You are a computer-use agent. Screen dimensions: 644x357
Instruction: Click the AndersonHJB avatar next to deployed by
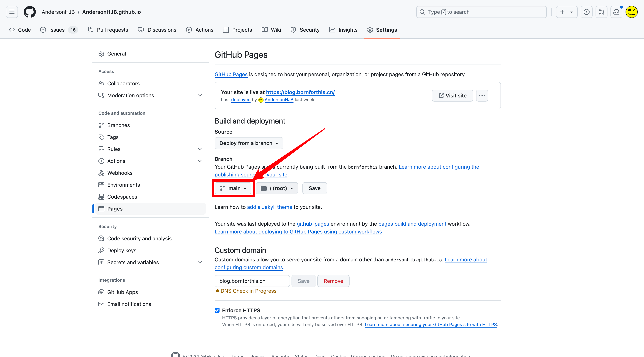click(261, 100)
